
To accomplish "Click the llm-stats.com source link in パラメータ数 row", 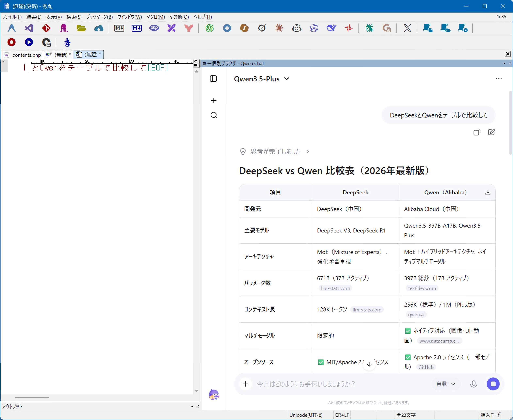I will (335, 288).
